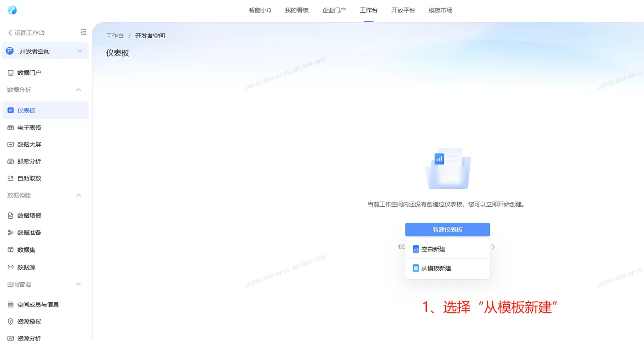Viewport: 644px width, 341px height.
Task: Collapse the 数据分析 section
Action: coord(78,90)
